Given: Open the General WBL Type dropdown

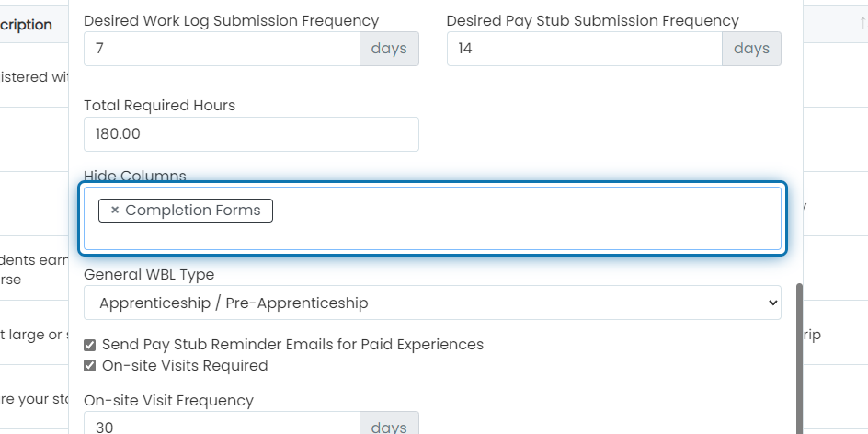Looking at the screenshot, I should coord(432,303).
